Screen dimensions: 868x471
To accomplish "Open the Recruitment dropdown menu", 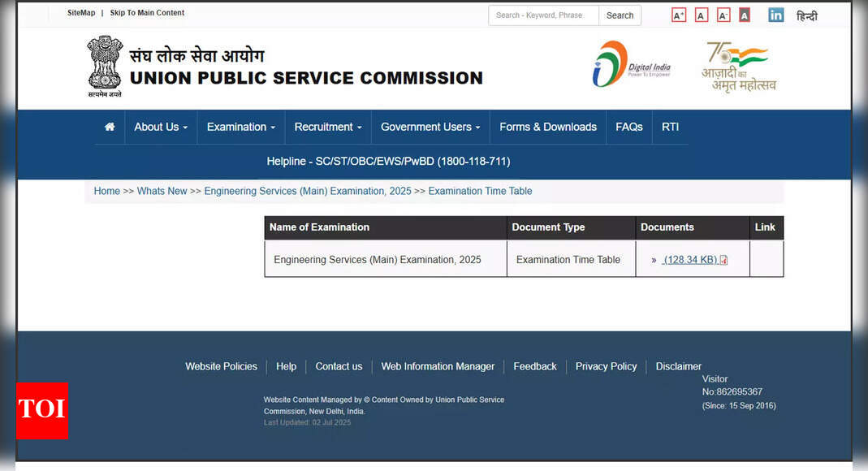I will (x=328, y=127).
